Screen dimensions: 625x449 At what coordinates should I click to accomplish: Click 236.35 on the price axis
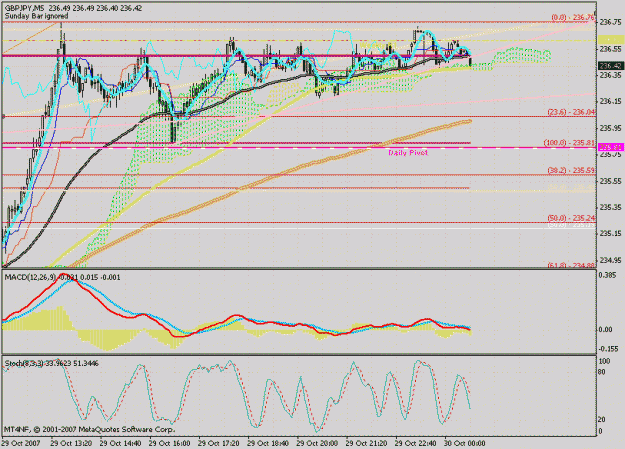tap(610, 75)
